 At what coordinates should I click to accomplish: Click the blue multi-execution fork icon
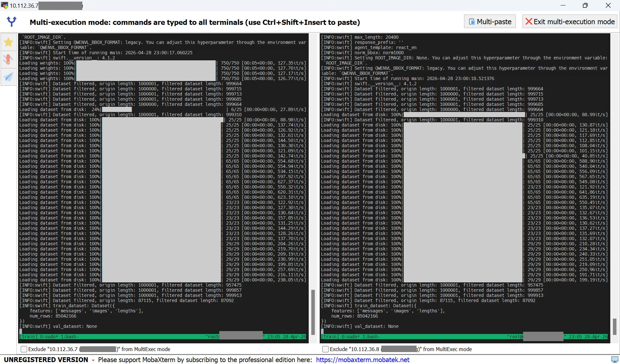pyautogui.click(x=12, y=22)
